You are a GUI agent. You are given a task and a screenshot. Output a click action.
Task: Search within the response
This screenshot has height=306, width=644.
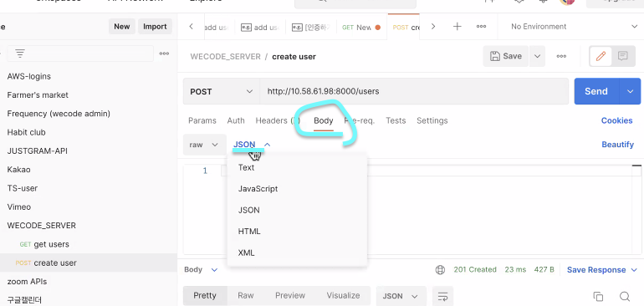[624, 296]
